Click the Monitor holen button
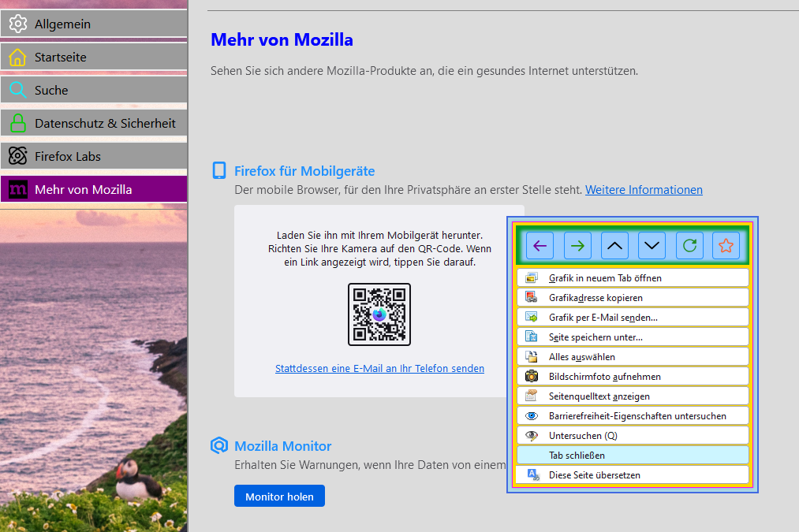 pyautogui.click(x=279, y=496)
